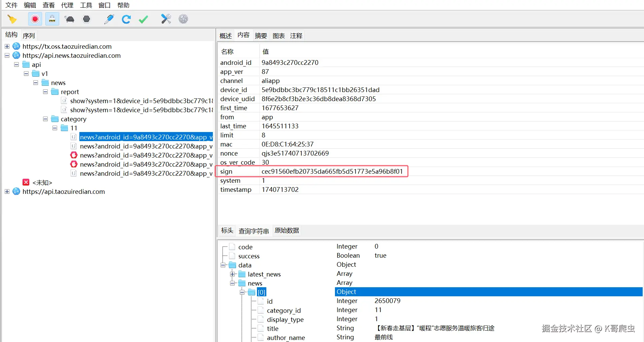Viewport: 644px width, 342px height.
Task: Click the 值 column header
Action: pyautogui.click(x=265, y=51)
